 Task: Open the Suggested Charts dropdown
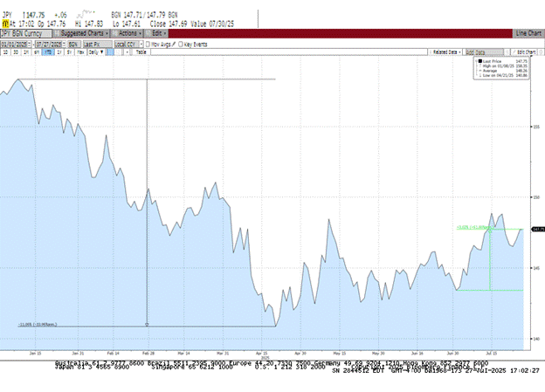pos(82,33)
